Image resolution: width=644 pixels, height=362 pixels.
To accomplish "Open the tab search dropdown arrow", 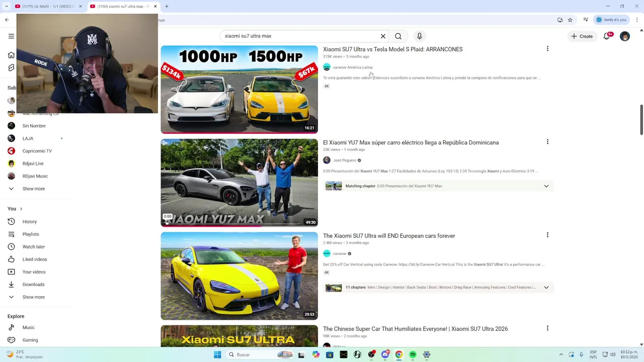I will click(6, 6).
